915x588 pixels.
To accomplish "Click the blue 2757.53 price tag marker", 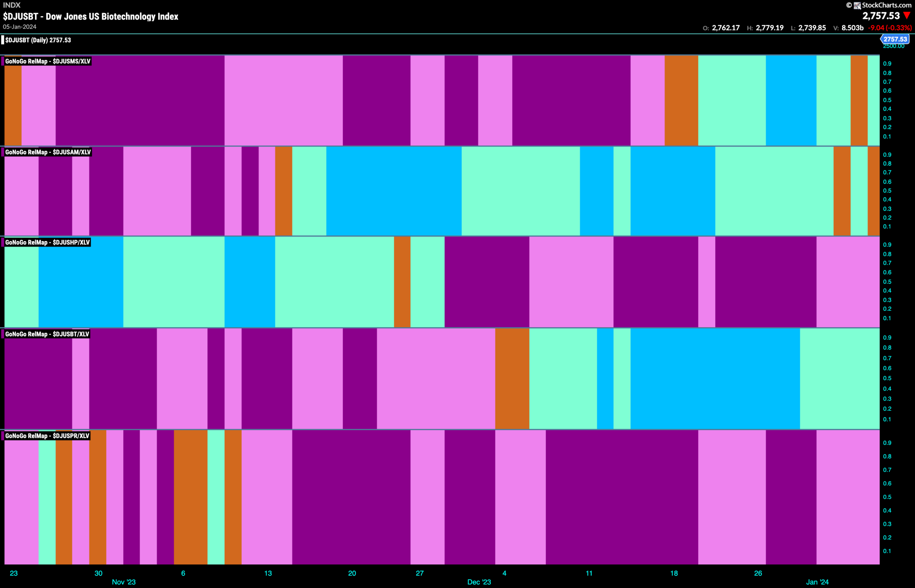I will 895,39.
